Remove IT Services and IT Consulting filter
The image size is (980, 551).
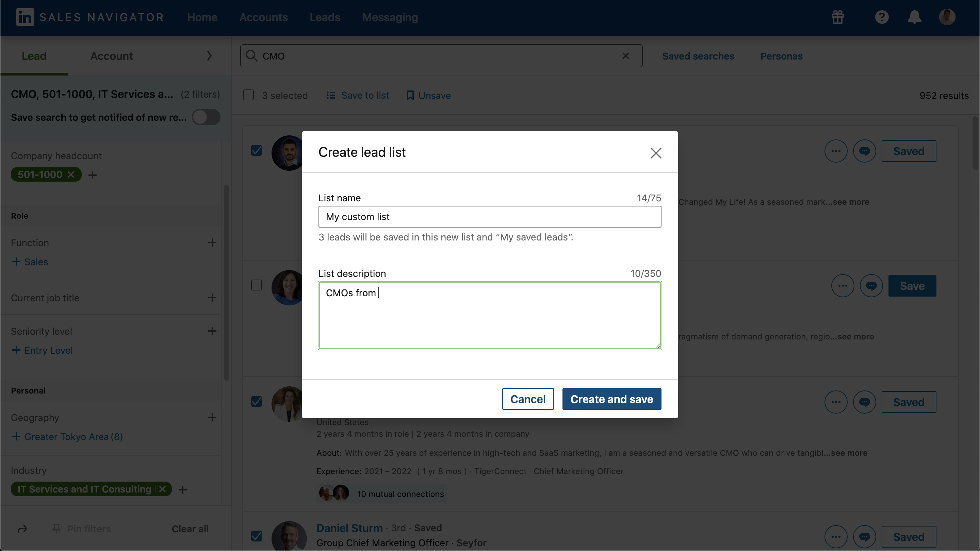tap(162, 489)
